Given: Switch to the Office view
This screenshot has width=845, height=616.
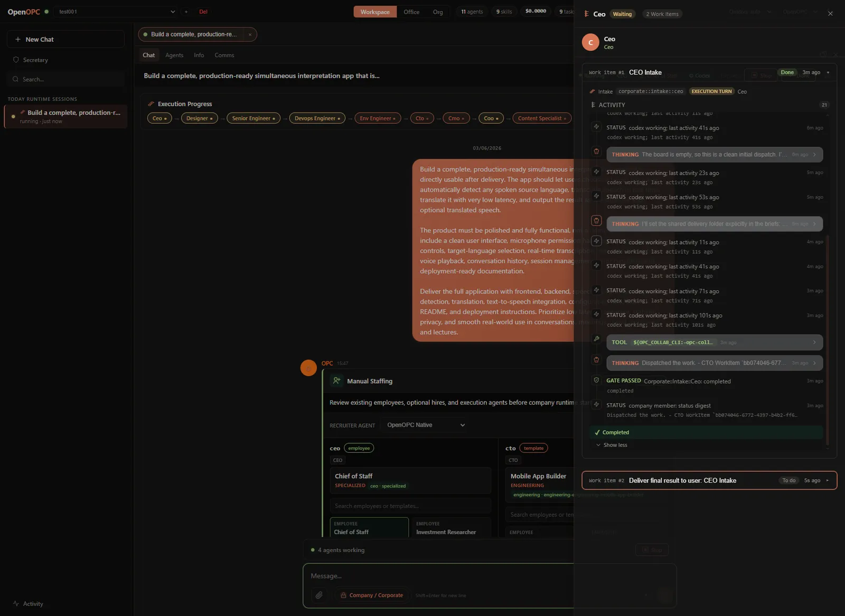Looking at the screenshot, I should pos(411,12).
